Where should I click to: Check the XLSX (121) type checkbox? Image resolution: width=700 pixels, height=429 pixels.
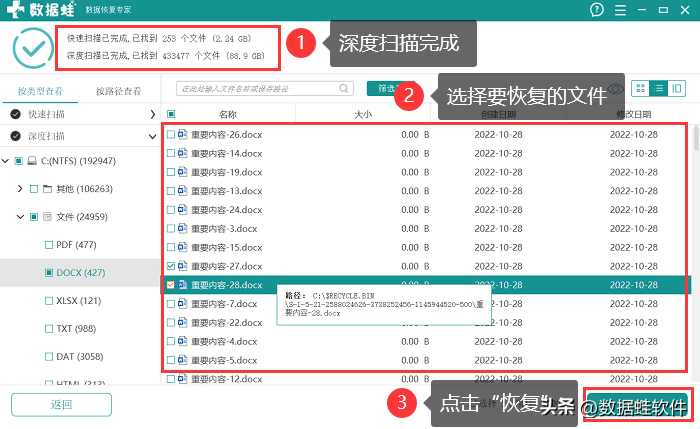tap(49, 300)
